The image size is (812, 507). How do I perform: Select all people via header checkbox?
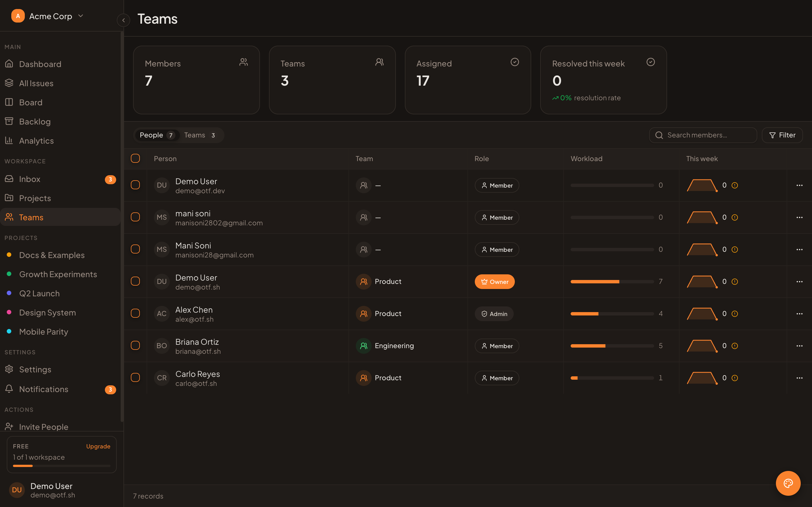135,158
